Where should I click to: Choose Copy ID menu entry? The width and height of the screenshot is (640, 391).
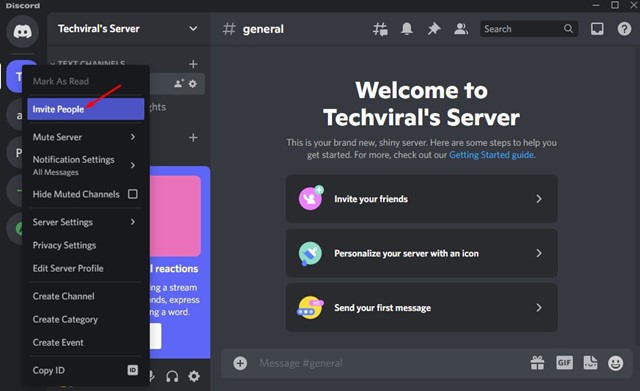pyautogui.click(x=86, y=370)
